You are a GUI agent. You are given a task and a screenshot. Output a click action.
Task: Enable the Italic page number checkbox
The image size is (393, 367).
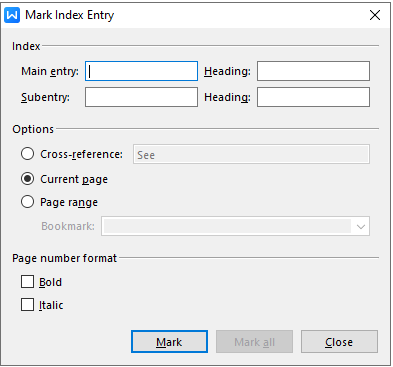coord(27,305)
